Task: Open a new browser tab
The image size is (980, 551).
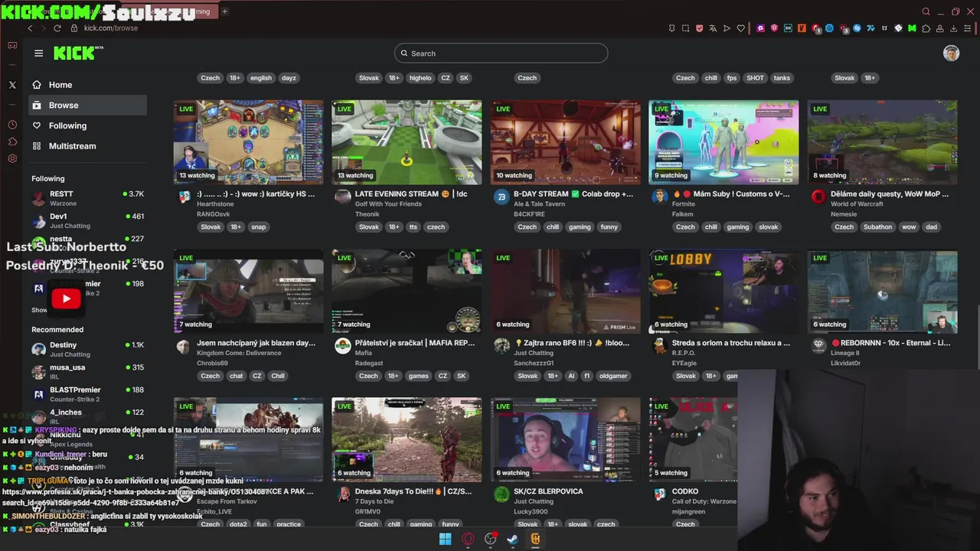Action: pyautogui.click(x=224, y=11)
